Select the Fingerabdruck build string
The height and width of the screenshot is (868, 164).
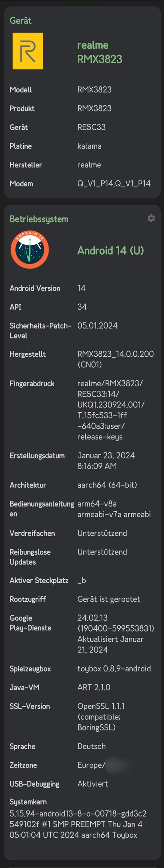point(111,410)
